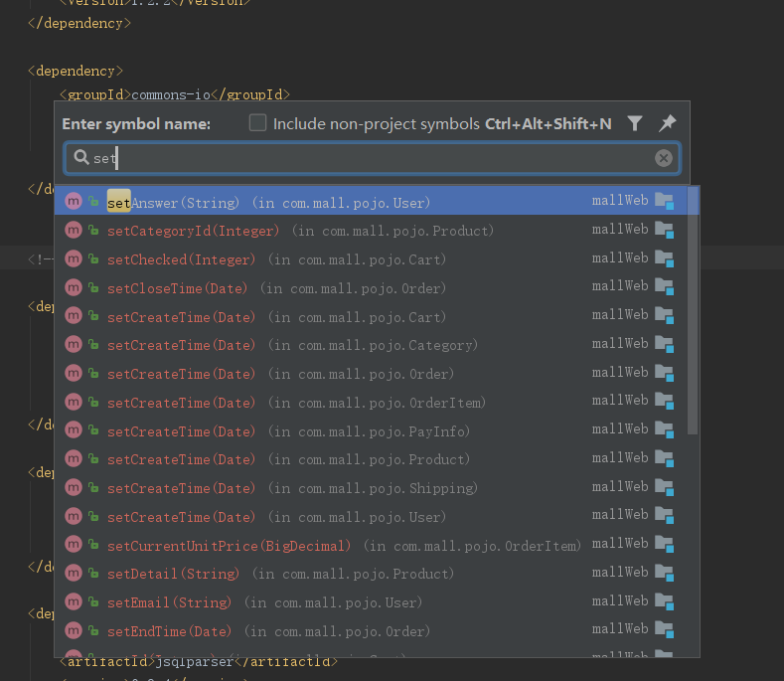The height and width of the screenshot is (681, 784).
Task: Select setDetail(String) in Product
Action: click(371, 574)
